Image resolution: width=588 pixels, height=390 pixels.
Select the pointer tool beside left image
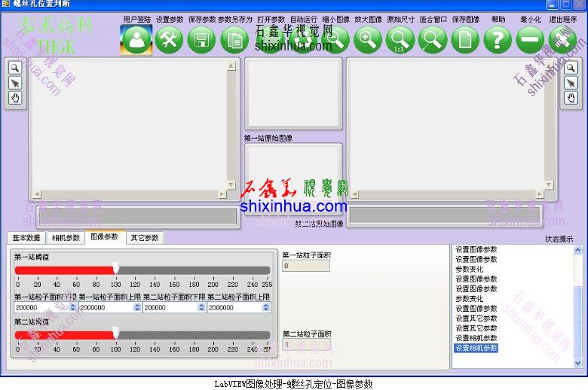point(15,83)
